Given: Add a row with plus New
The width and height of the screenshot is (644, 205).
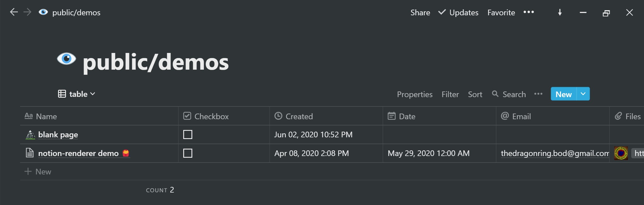Looking at the screenshot, I should pos(38,172).
